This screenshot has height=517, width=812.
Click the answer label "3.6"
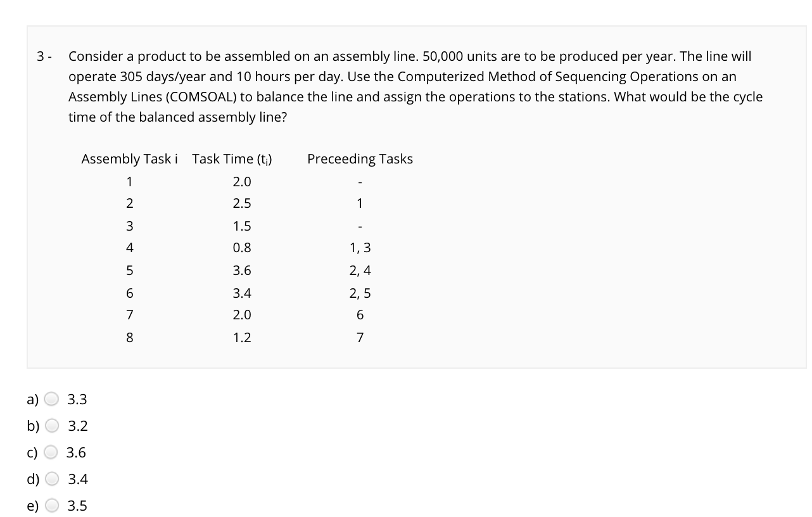click(x=77, y=452)
